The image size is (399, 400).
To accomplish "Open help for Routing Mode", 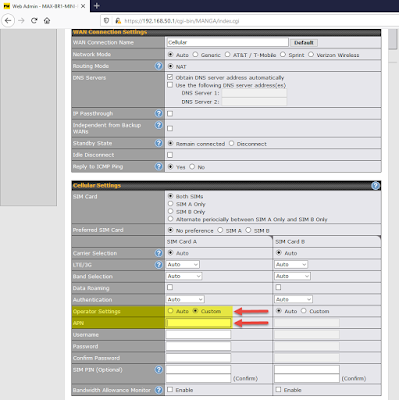I will (159, 66).
